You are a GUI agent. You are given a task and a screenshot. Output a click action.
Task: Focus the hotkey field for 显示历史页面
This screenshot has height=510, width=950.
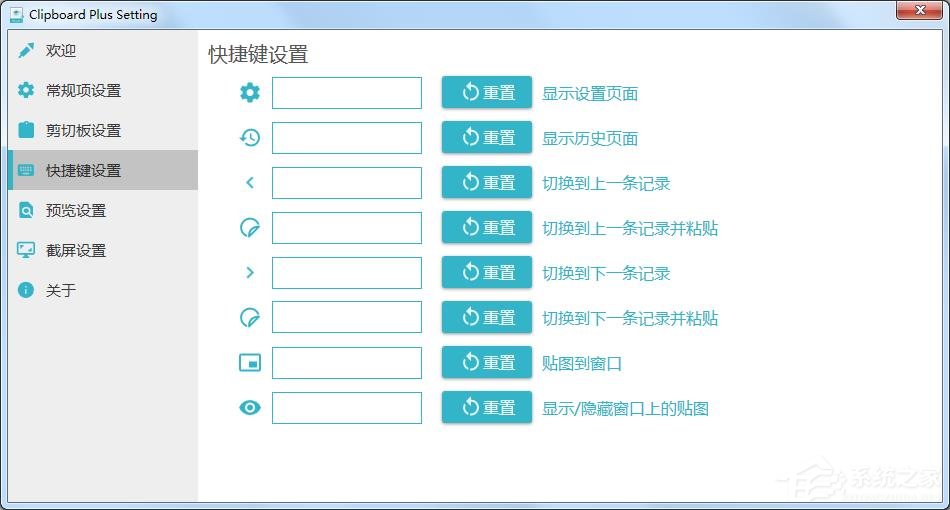tap(347, 138)
